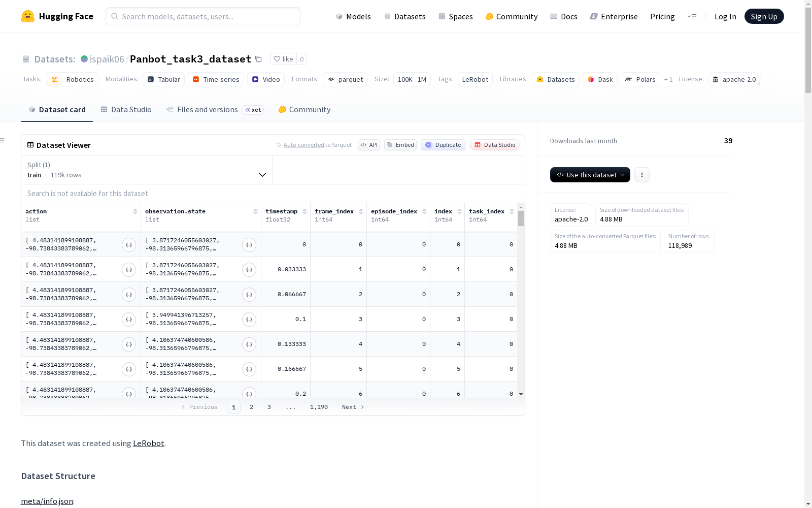Viewport: 812px width, 508px height.
Task: Open Enterprise in top navigation
Action: coord(614,16)
